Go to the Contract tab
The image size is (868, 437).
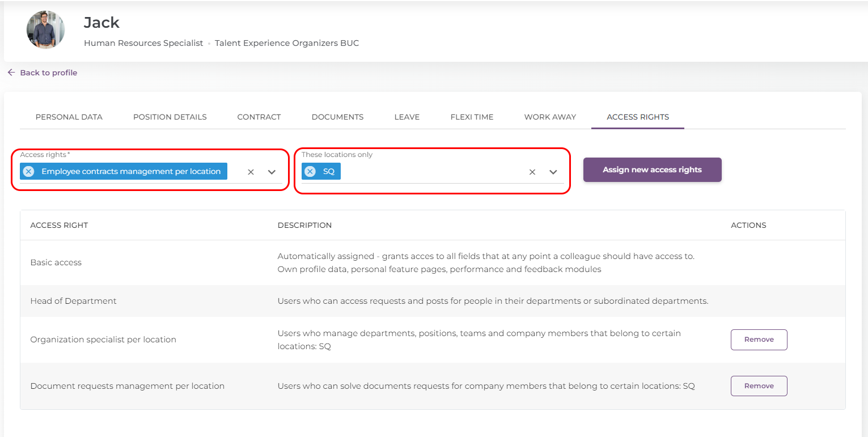pyautogui.click(x=259, y=117)
